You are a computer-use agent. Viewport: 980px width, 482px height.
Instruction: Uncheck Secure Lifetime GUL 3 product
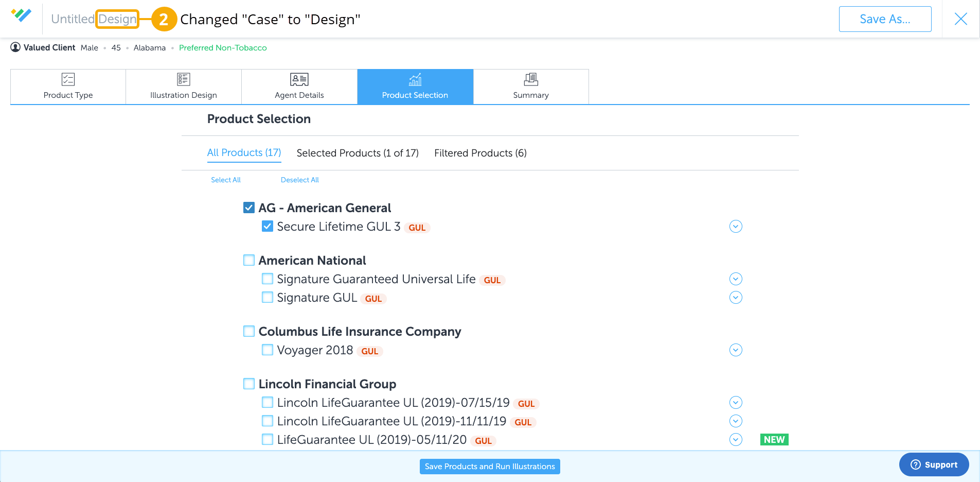(x=268, y=226)
